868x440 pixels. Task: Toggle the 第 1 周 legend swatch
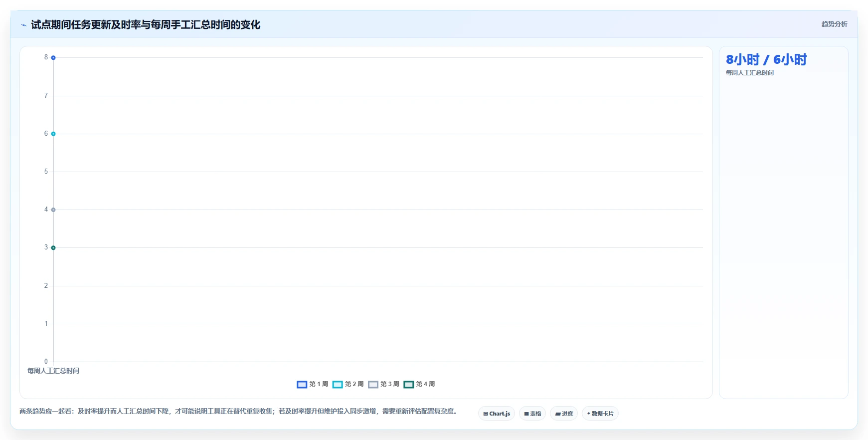[302, 385]
